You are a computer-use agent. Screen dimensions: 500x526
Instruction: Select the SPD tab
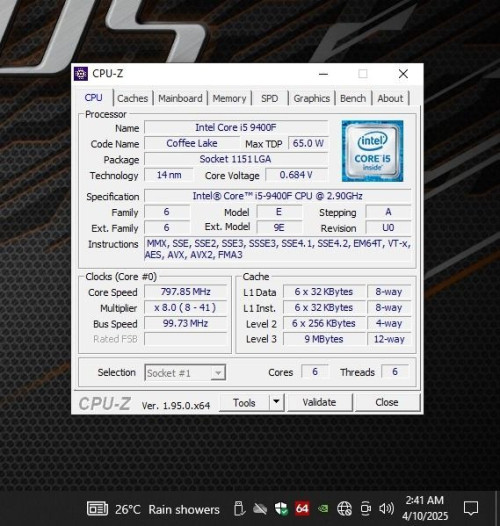pyautogui.click(x=269, y=98)
